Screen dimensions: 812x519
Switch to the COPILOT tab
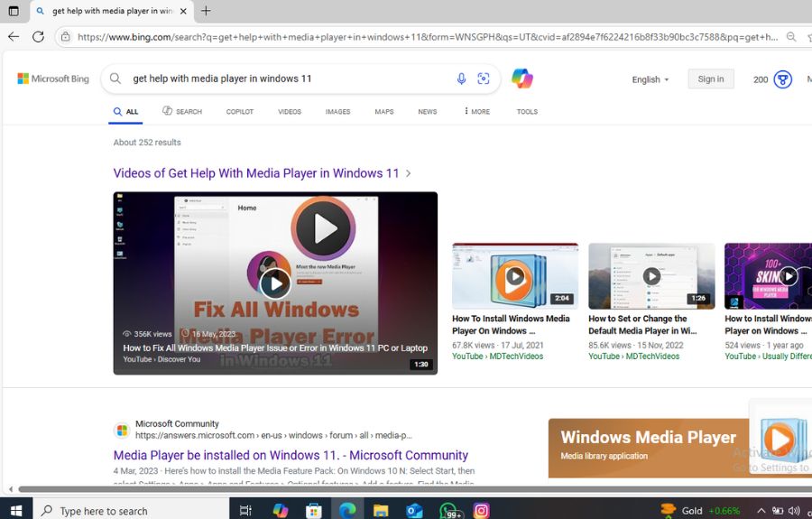(x=240, y=111)
